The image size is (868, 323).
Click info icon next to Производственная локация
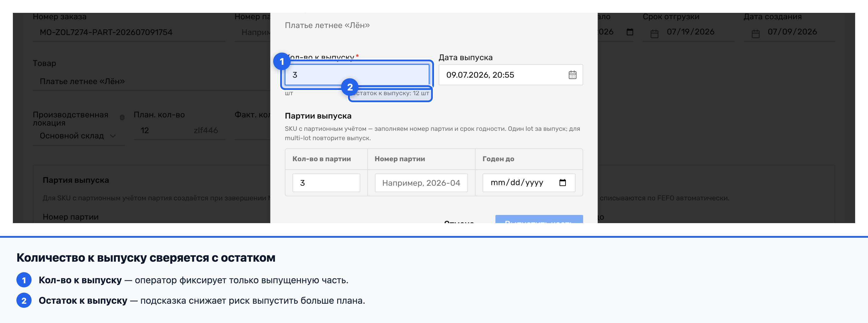(x=122, y=117)
